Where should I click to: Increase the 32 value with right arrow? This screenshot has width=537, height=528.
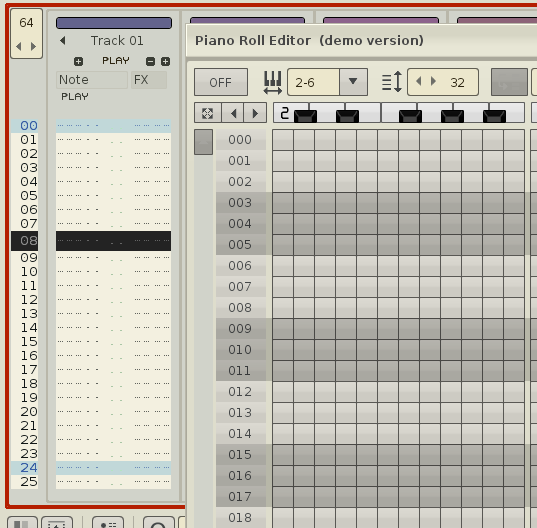point(433,81)
